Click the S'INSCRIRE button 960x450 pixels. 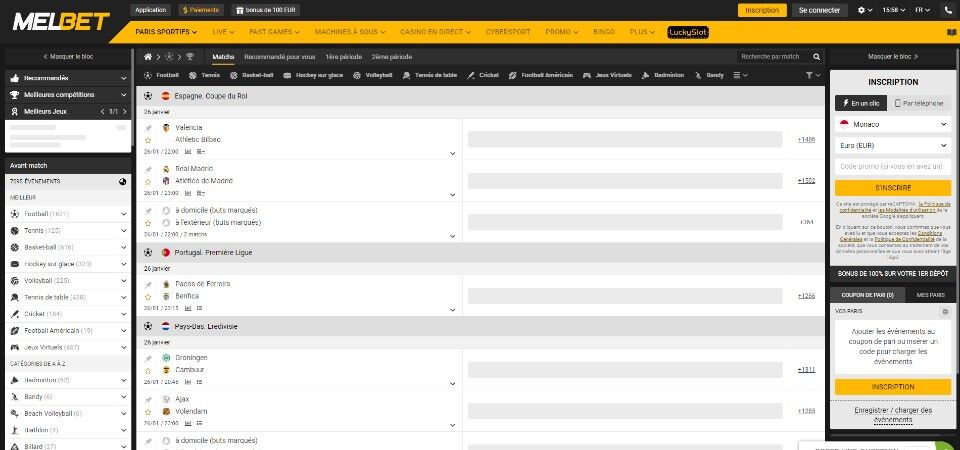(893, 188)
